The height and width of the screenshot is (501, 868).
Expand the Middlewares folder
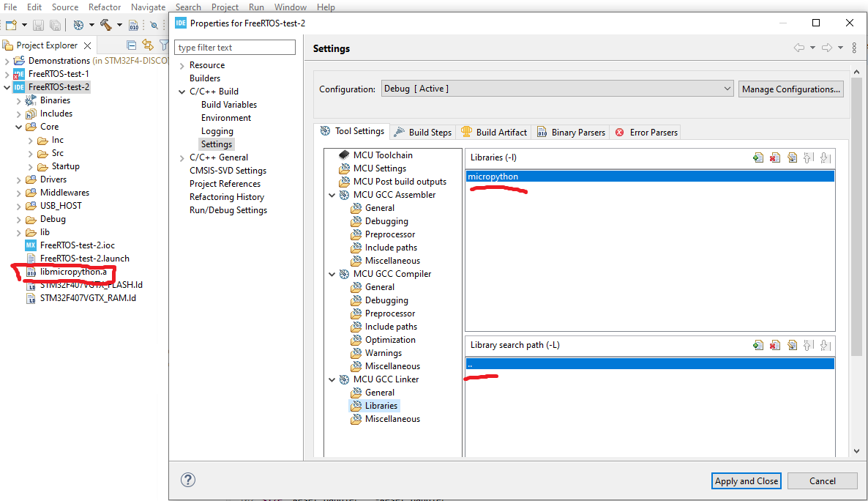(18, 193)
